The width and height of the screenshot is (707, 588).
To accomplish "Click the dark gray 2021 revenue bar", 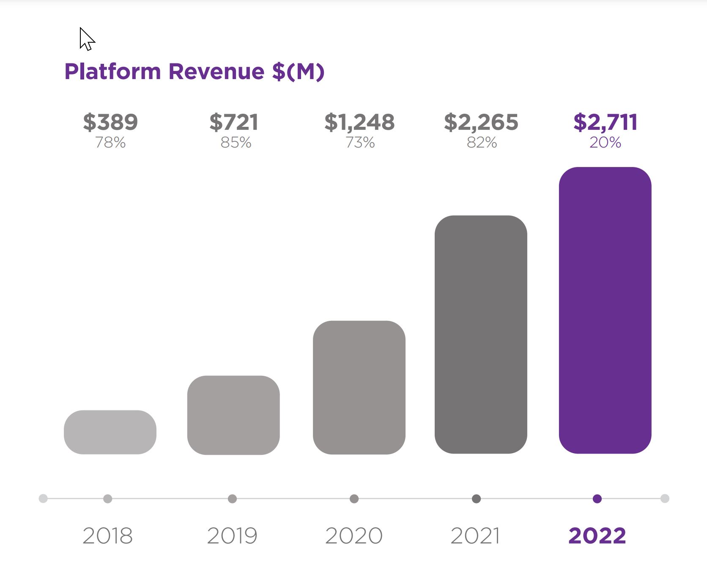I will click(x=481, y=334).
